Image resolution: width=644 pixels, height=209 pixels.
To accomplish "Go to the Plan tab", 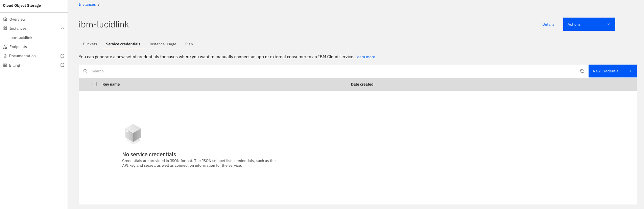I will (x=189, y=44).
